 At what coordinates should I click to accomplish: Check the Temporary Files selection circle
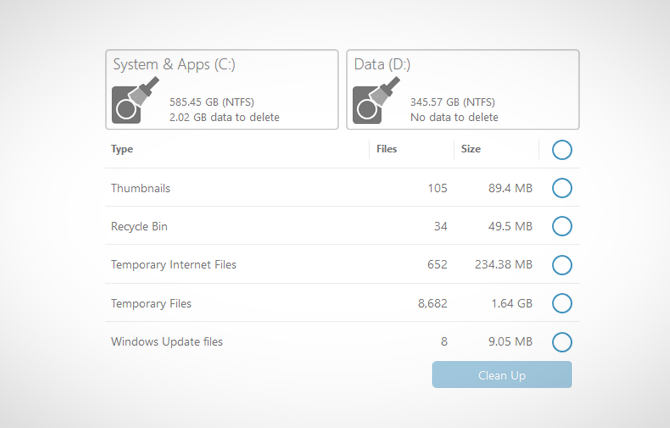pyautogui.click(x=562, y=303)
